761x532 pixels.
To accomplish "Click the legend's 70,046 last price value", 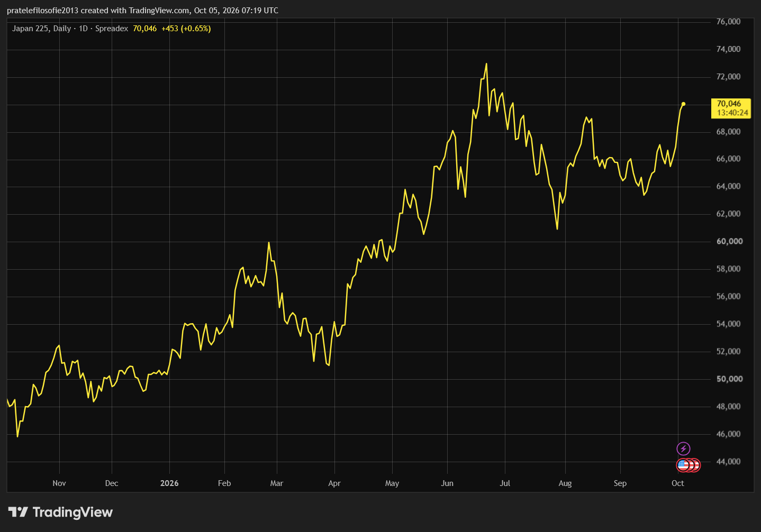I will click(x=145, y=29).
